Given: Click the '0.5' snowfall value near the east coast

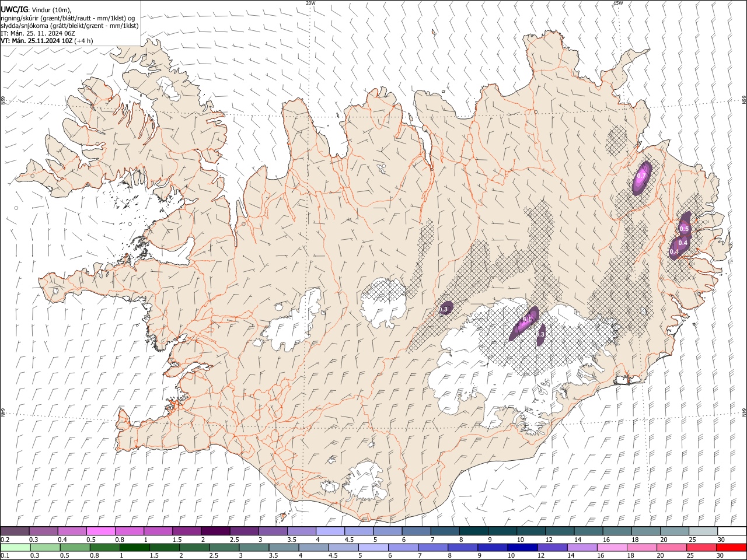Looking at the screenshot, I should [685, 229].
